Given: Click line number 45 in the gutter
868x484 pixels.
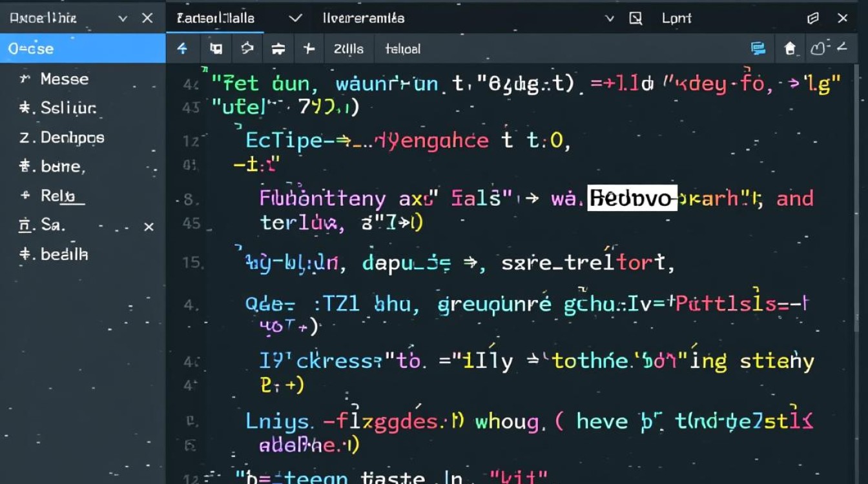Looking at the screenshot, I should click(x=192, y=223).
